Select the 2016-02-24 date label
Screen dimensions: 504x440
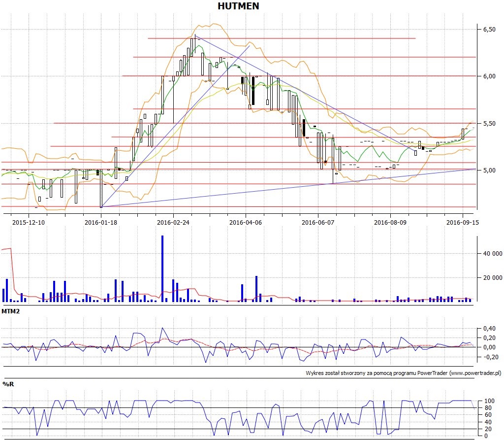point(173,222)
